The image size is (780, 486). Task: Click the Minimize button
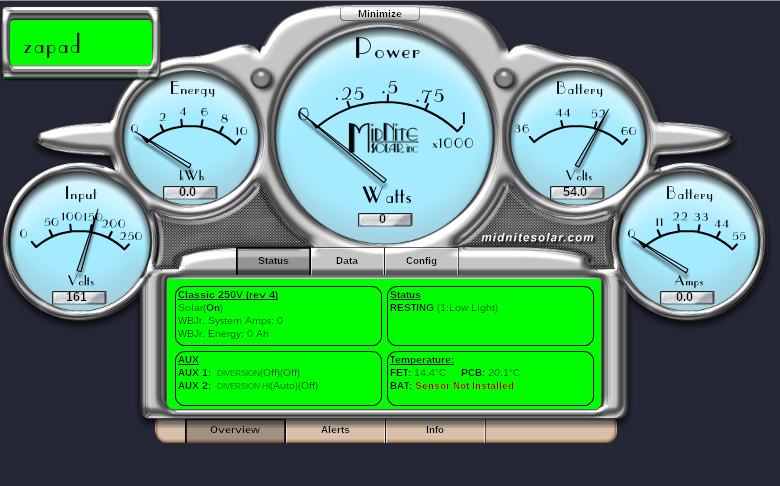pyautogui.click(x=380, y=13)
